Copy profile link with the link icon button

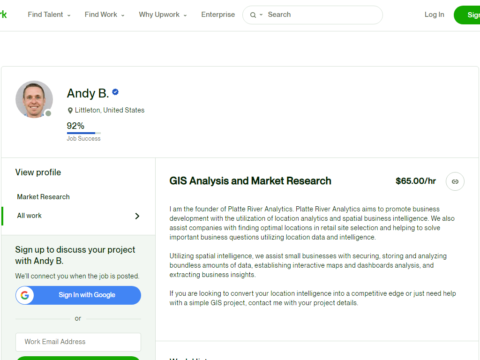pyautogui.click(x=455, y=181)
